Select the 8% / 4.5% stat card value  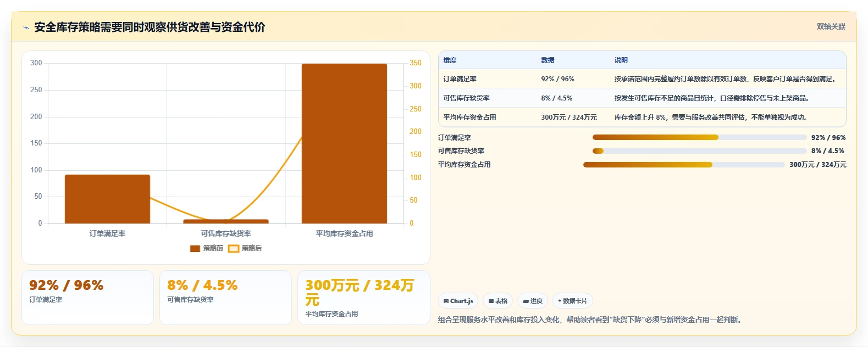pos(202,286)
